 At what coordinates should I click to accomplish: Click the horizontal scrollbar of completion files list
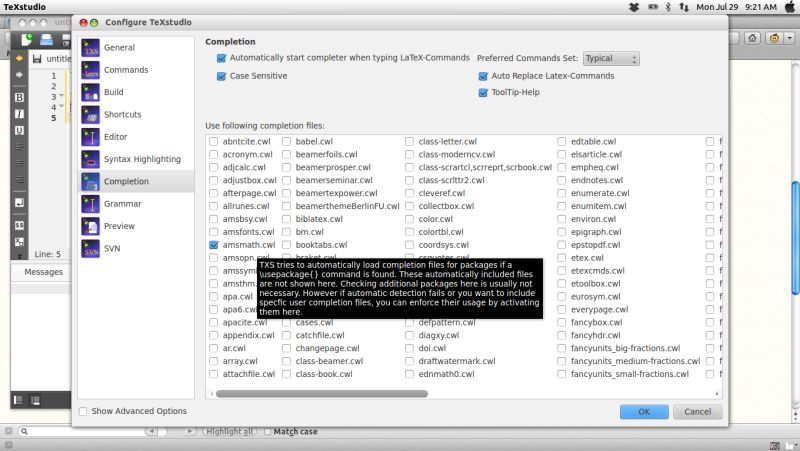point(321,394)
